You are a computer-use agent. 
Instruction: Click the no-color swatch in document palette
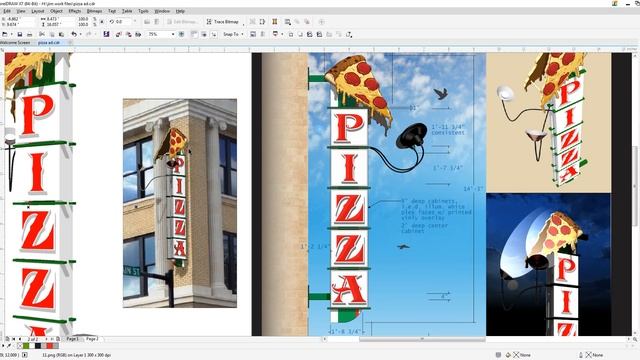pos(20,346)
